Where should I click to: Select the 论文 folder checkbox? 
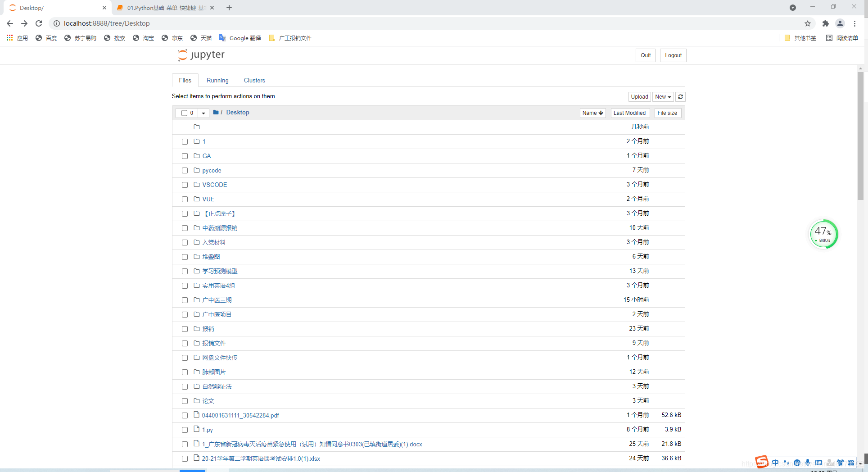tap(185, 401)
